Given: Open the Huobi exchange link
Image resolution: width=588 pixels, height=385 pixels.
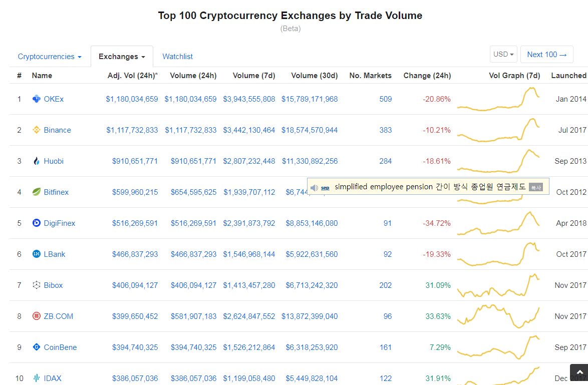Looking at the screenshot, I should tap(54, 161).
